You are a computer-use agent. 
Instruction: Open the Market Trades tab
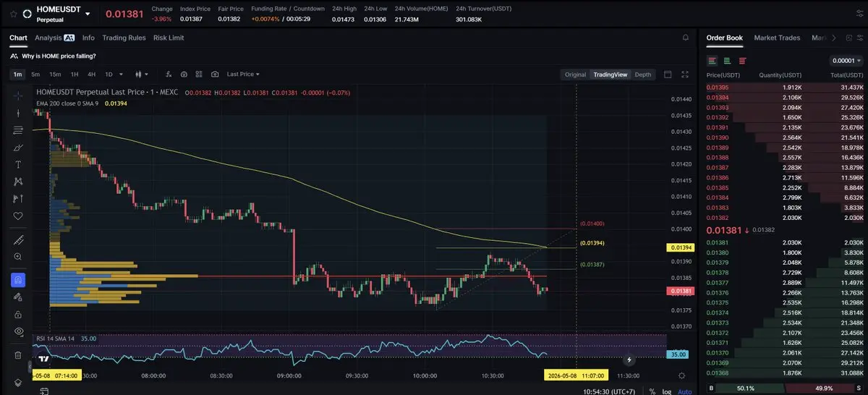777,38
